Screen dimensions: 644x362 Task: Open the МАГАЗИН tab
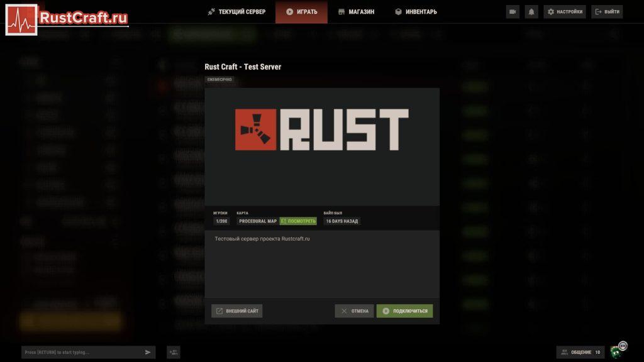click(x=357, y=12)
